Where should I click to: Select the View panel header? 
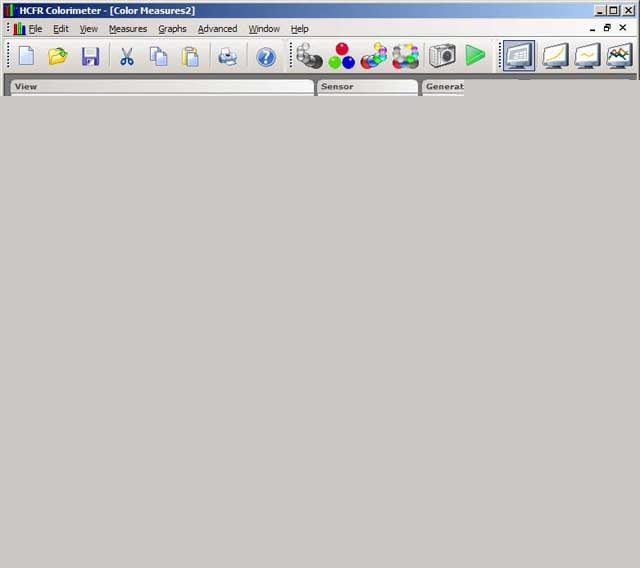point(160,87)
